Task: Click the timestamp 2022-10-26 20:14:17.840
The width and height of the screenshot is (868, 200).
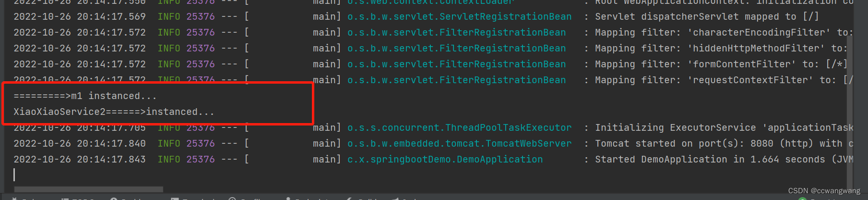Action: point(80,144)
